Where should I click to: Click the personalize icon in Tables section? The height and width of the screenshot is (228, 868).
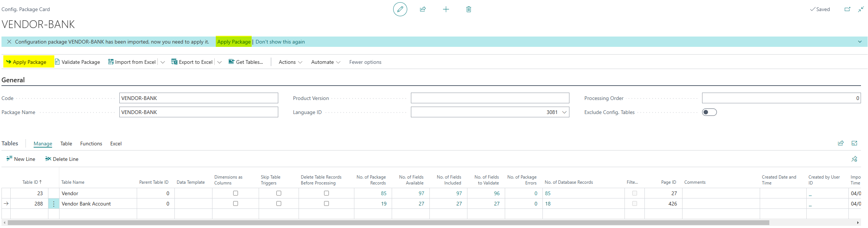[x=854, y=159]
